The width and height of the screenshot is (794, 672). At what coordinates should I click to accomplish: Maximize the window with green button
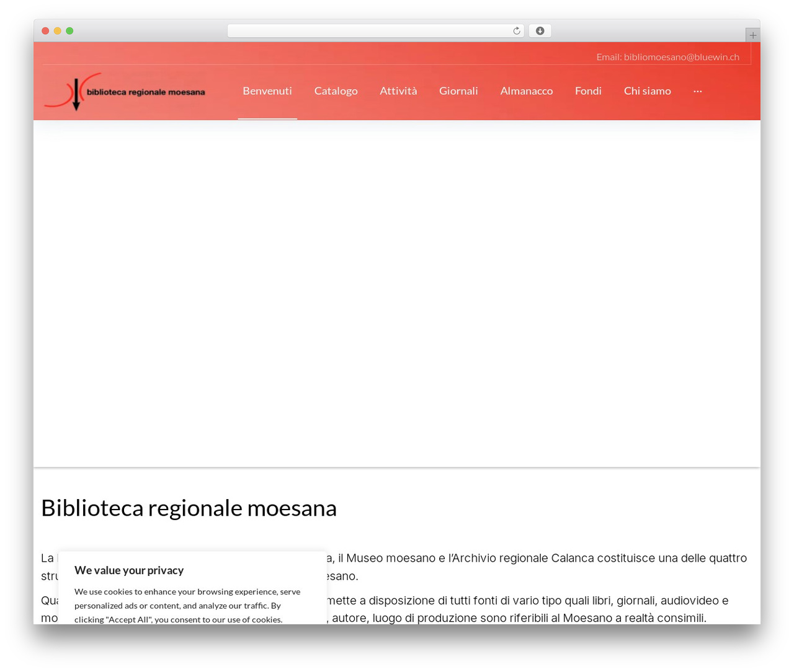(x=69, y=31)
